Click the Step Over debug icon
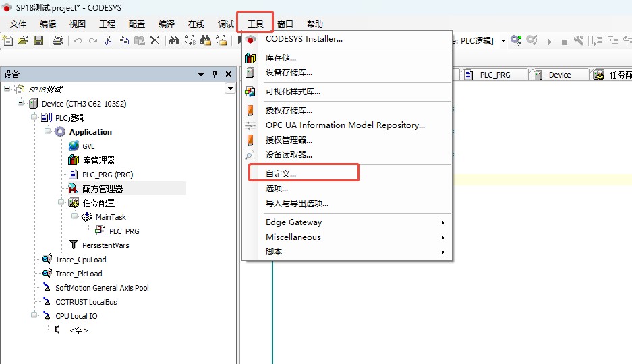632x364 pixels. (598, 40)
